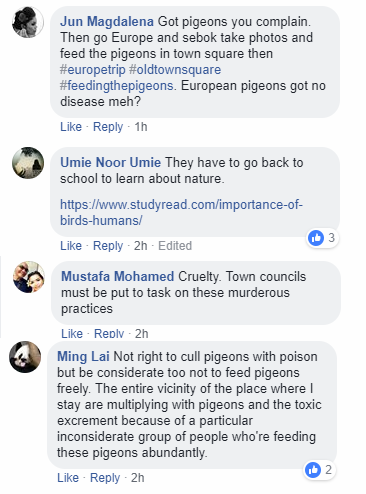Viewport: 366px width, 494px height.
Task: Open Jun Magdalena's profile picture
Action: pyautogui.click(x=28, y=22)
